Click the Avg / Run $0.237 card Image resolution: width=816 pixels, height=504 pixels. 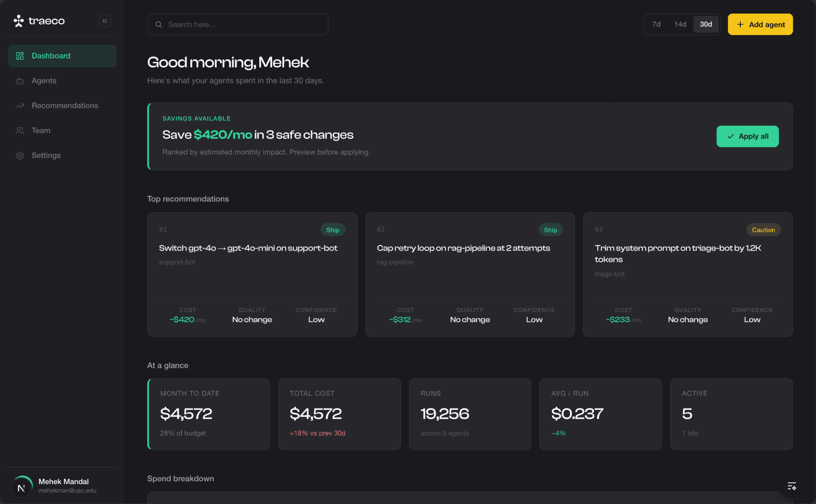600,415
